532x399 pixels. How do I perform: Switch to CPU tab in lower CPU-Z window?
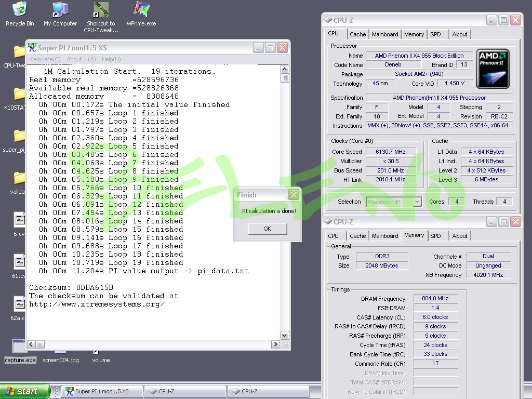coord(333,236)
